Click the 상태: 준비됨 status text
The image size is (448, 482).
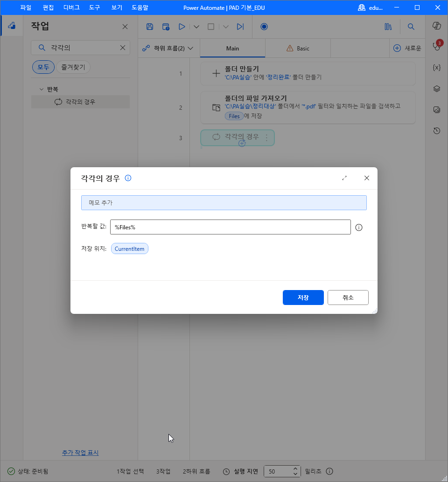coord(33,471)
